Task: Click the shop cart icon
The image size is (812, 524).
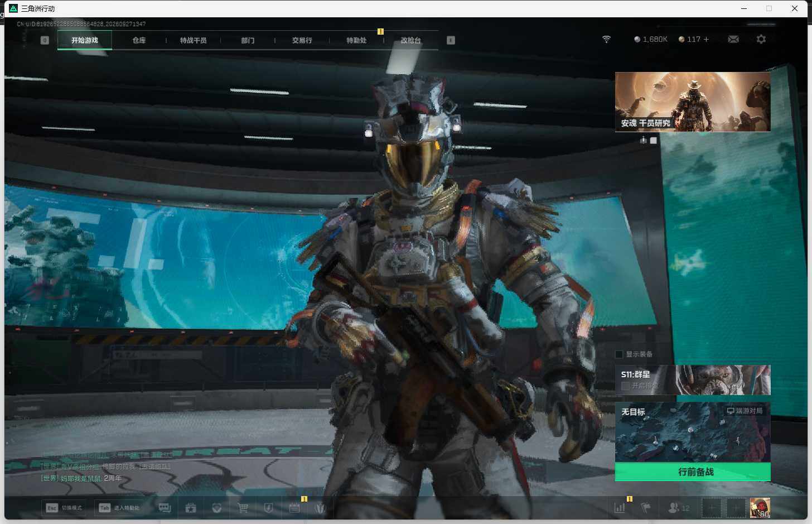Action: 243,508
